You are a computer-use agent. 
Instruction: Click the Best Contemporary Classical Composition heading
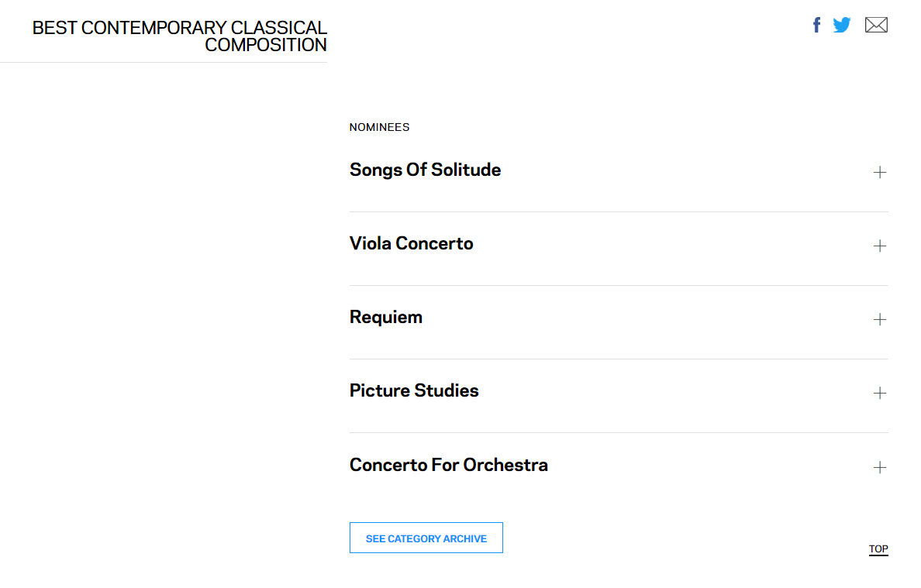pyautogui.click(x=180, y=36)
